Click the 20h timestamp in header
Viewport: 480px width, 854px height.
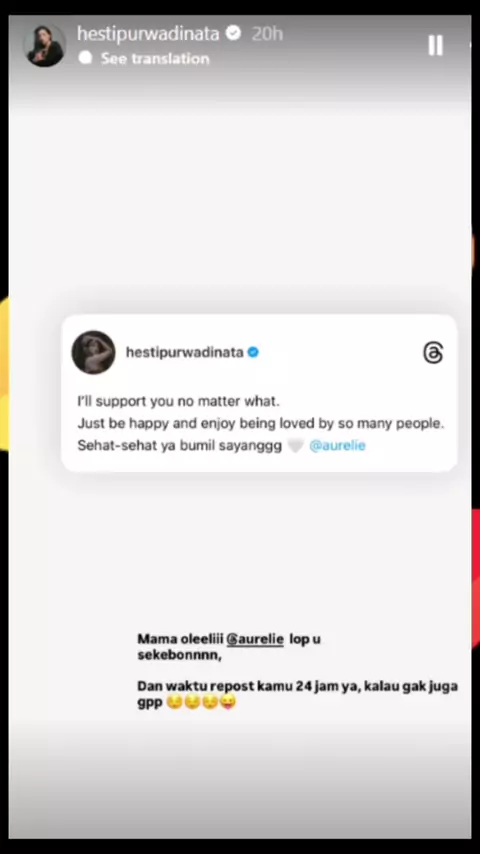pos(267,34)
